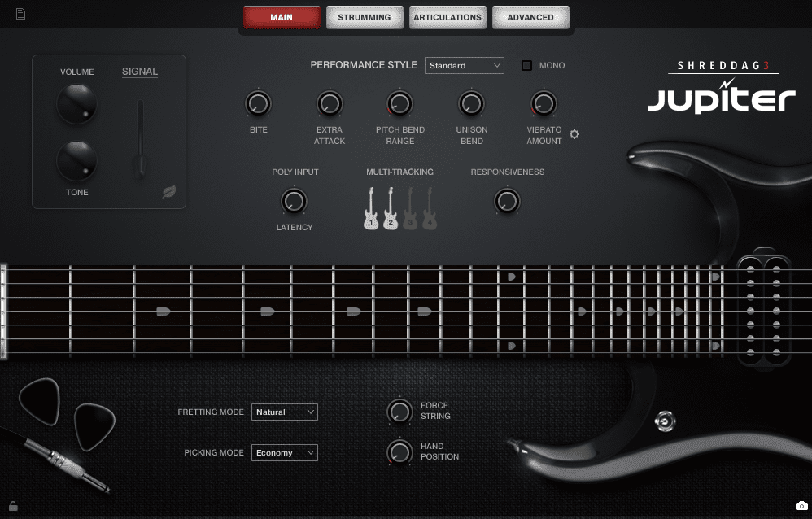Select multi-tracking guitar 4
This screenshot has height=519, width=812.
(430, 209)
